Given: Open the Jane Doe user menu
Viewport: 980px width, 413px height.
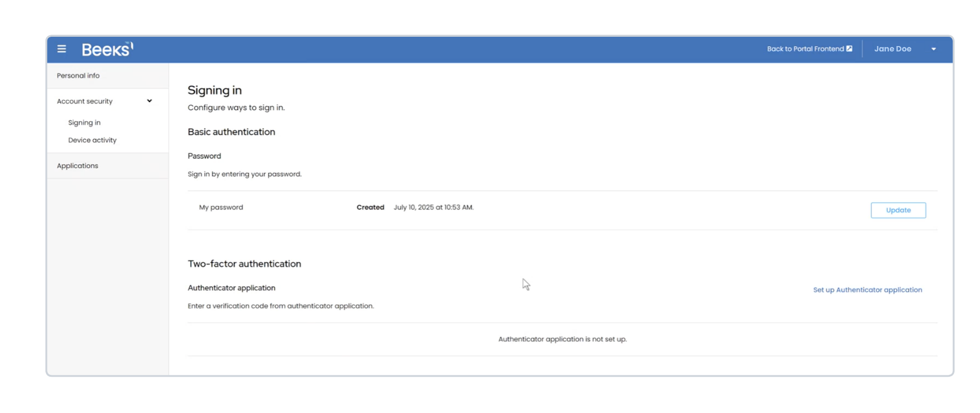Looking at the screenshot, I should [892, 49].
